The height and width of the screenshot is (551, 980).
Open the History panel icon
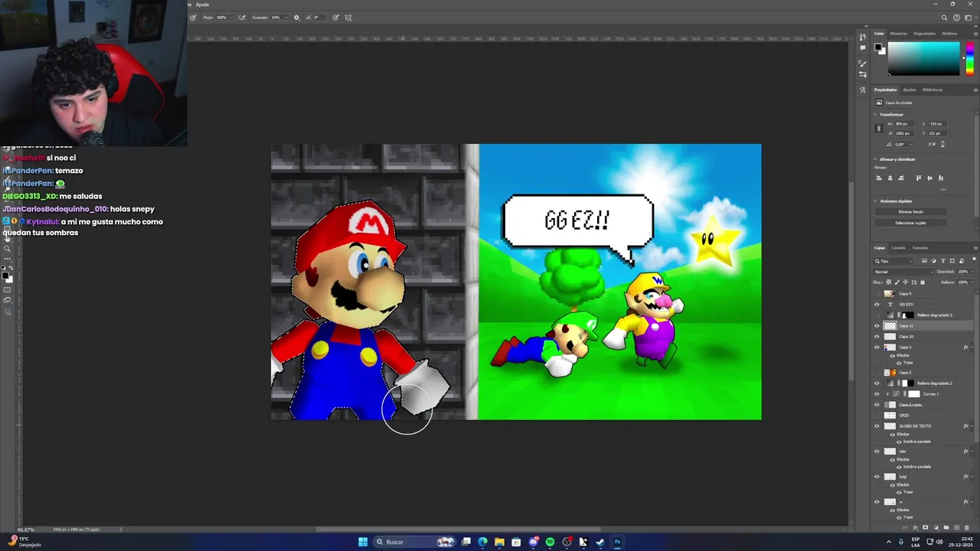(x=863, y=37)
